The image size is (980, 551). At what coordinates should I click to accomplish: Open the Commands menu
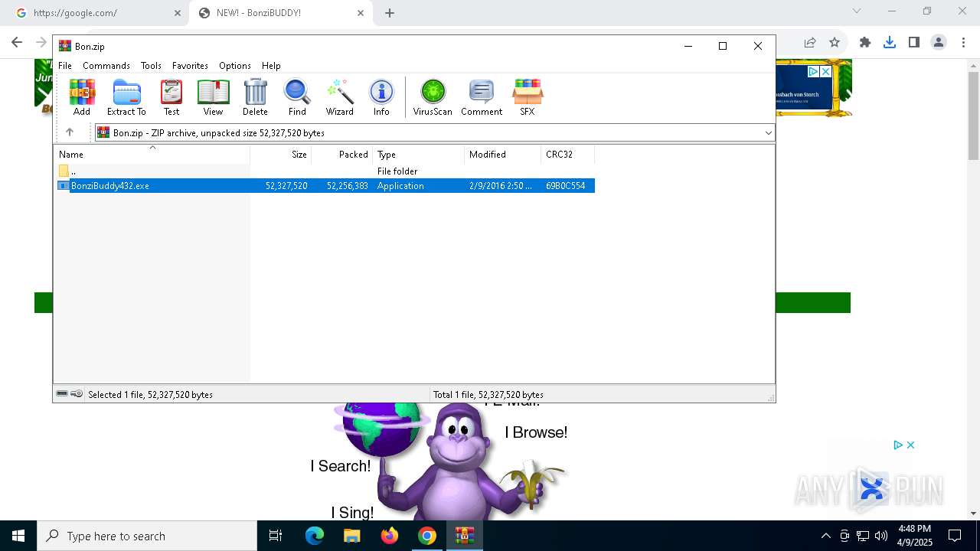coord(106,66)
